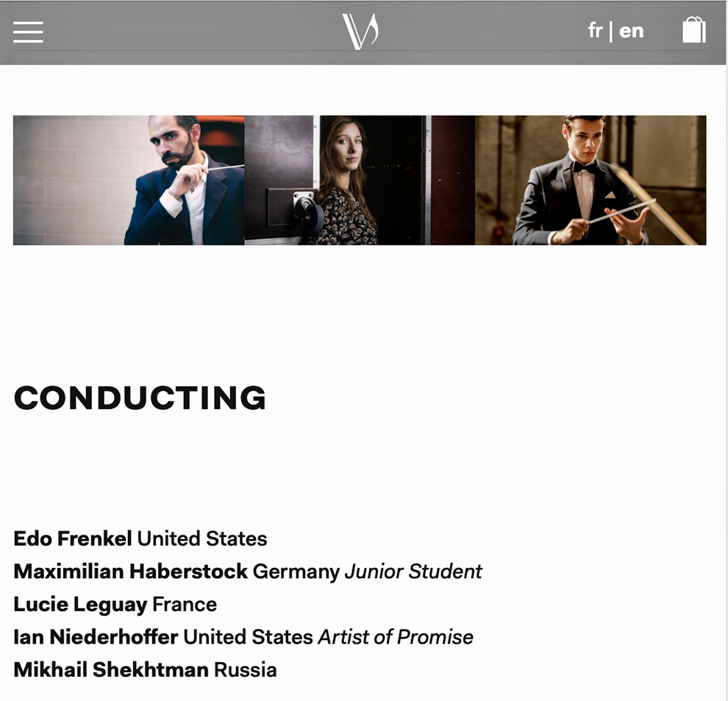
Task: Open the hamburger navigation menu
Action: (28, 32)
